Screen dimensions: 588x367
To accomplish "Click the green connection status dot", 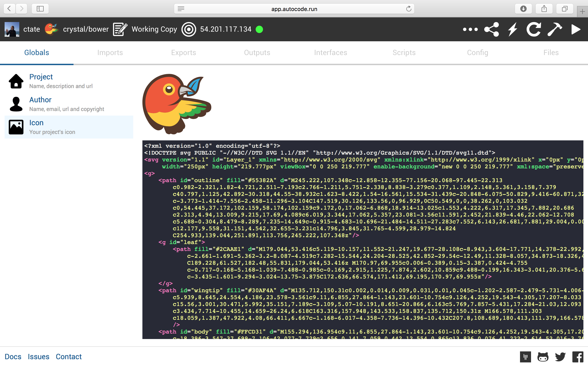I will click(x=259, y=29).
